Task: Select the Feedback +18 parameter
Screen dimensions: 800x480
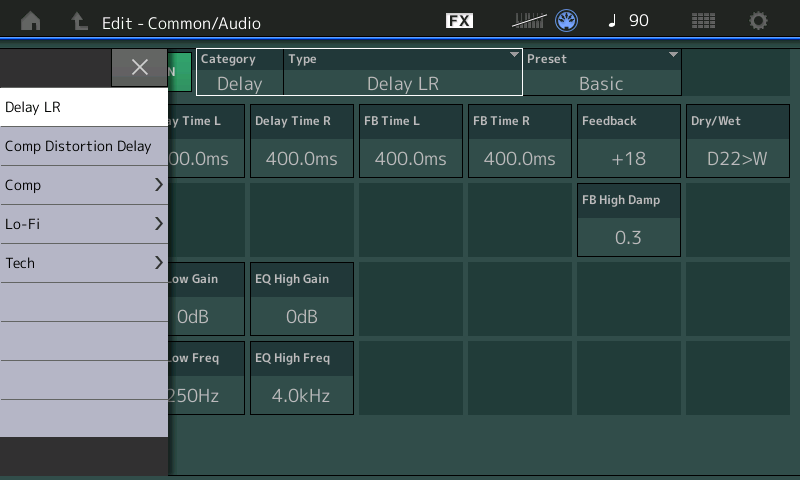Action: (629, 141)
